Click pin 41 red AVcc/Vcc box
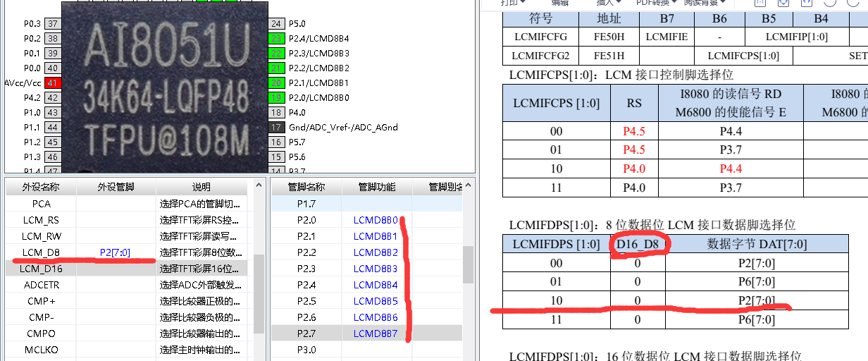The height and width of the screenshot is (361, 868). coord(52,82)
